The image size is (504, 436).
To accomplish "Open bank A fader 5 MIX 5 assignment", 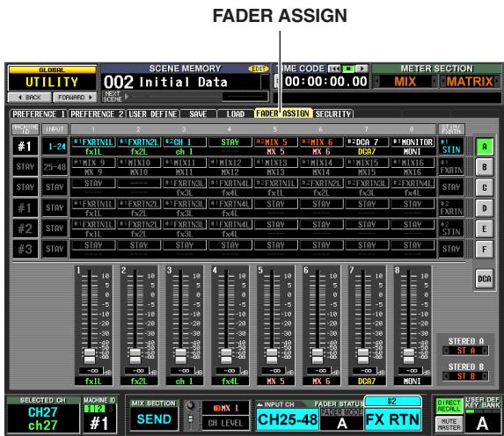I will pyautogui.click(x=275, y=142).
